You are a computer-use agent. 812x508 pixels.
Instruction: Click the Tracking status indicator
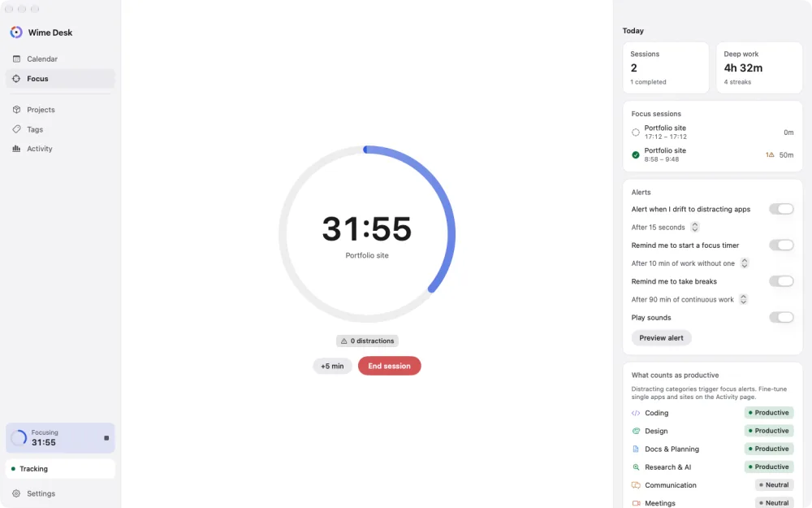[60, 469]
